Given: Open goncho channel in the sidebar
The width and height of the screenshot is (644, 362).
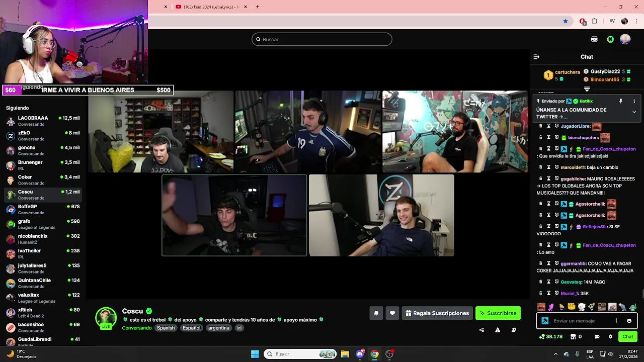Looking at the screenshot, I should click(x=43, y=150).
